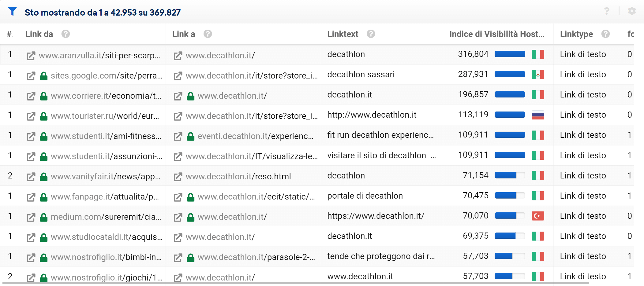Click Russian flag in tourister.ru row
The width and height of the screenshot is (644, 286).
click(x=538, y=115)
